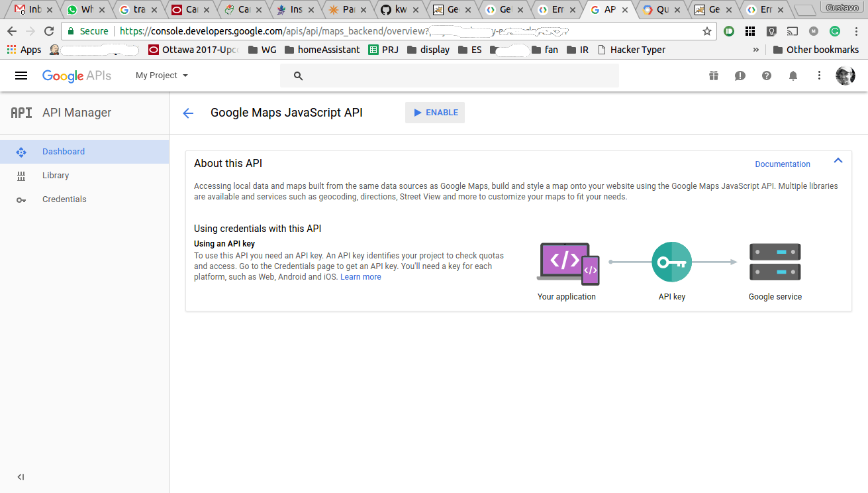Viewport: 868px width, 493px height.
Task: Open the Other bookmarks folder
Action: [x=815, y=50]
